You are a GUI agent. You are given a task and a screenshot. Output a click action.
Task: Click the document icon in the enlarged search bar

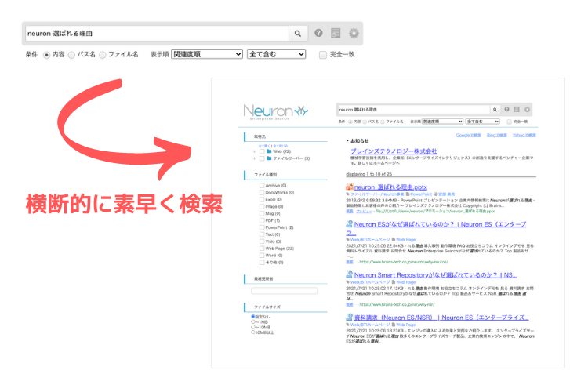tap(336, 33)
